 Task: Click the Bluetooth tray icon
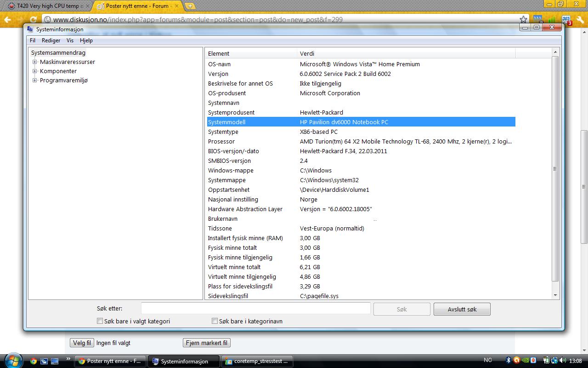509,361
